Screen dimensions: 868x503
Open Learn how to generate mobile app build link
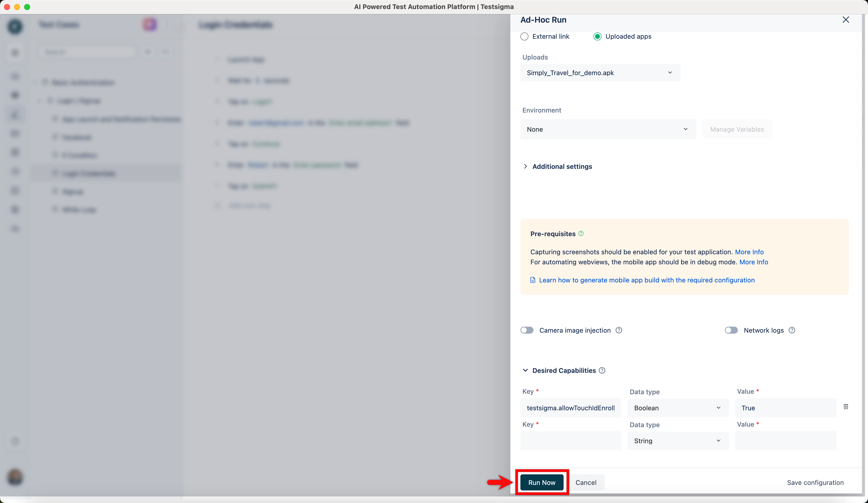click(x=646, y=280)
